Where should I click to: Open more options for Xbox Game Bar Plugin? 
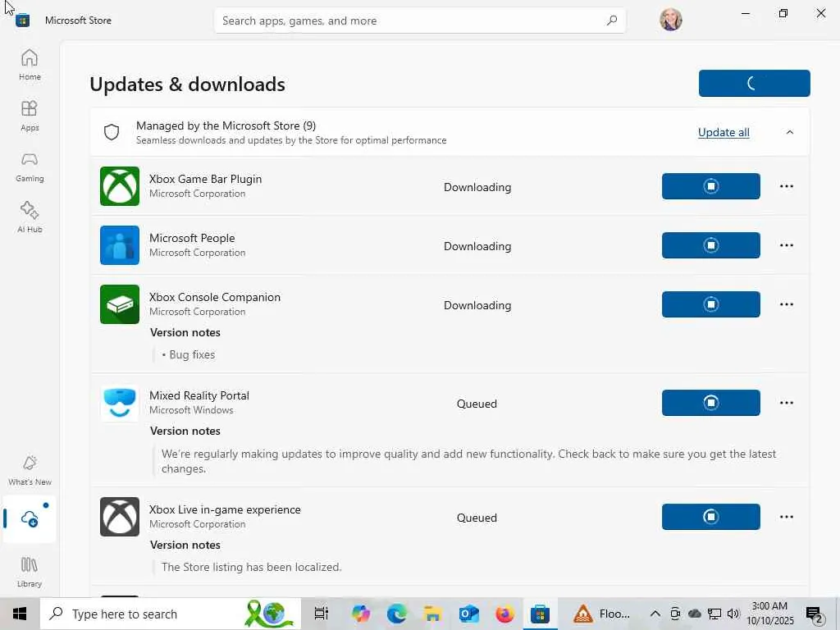coord(787,186)
